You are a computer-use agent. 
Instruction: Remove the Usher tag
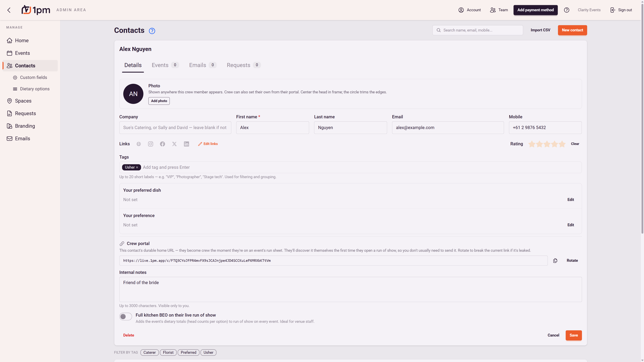click(x=137, y=167)
